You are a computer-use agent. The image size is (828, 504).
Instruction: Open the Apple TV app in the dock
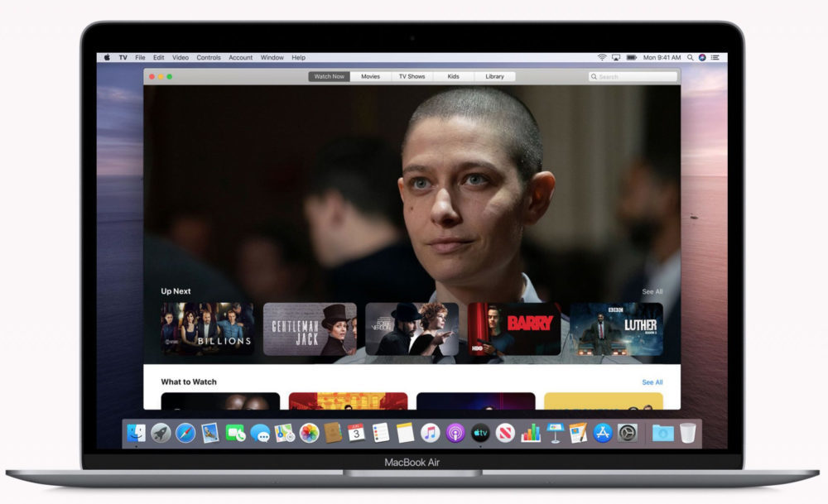pos(480,433)
